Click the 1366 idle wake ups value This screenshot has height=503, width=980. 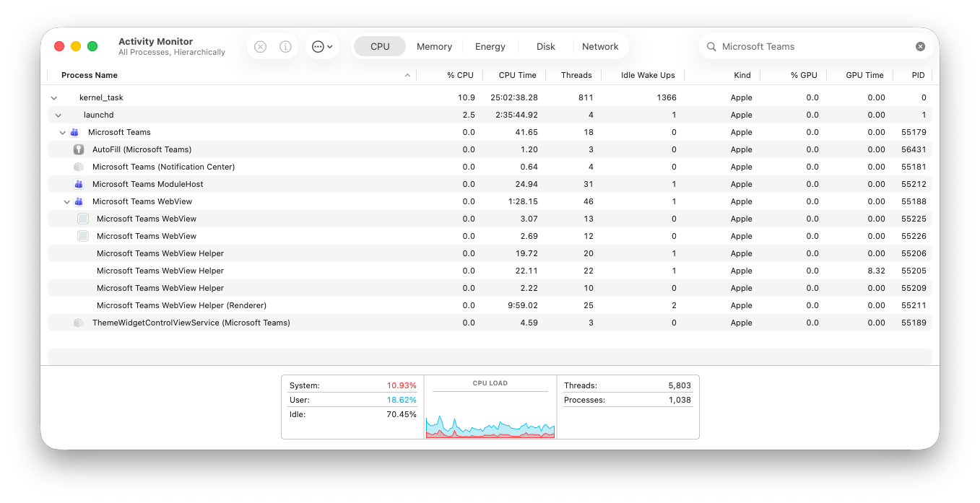(x=667, y=97)
